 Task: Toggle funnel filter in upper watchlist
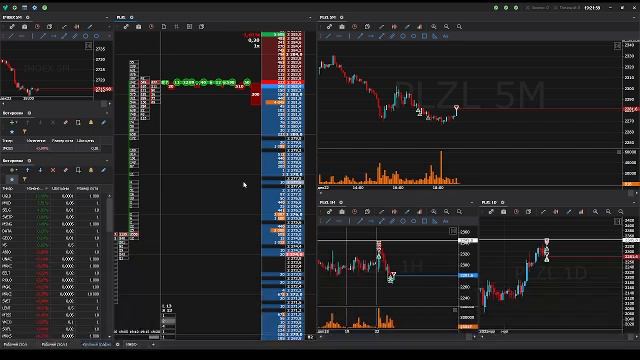click(24, 132)
